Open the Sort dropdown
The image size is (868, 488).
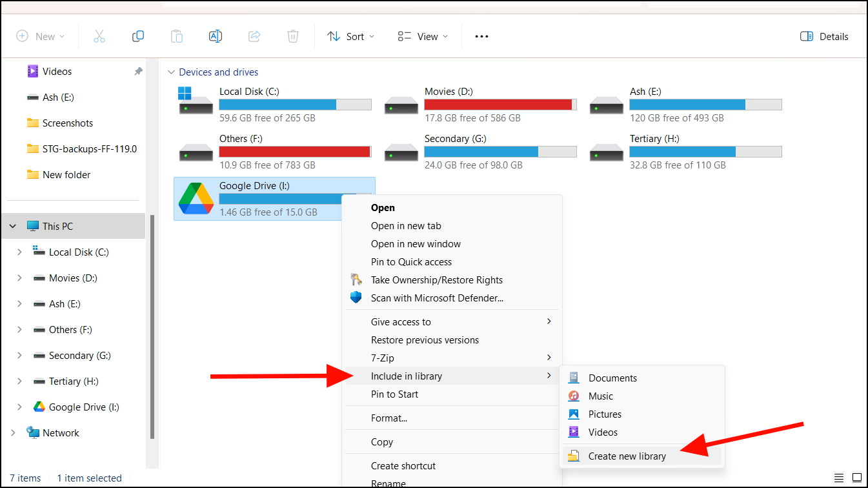click(350, 36)
